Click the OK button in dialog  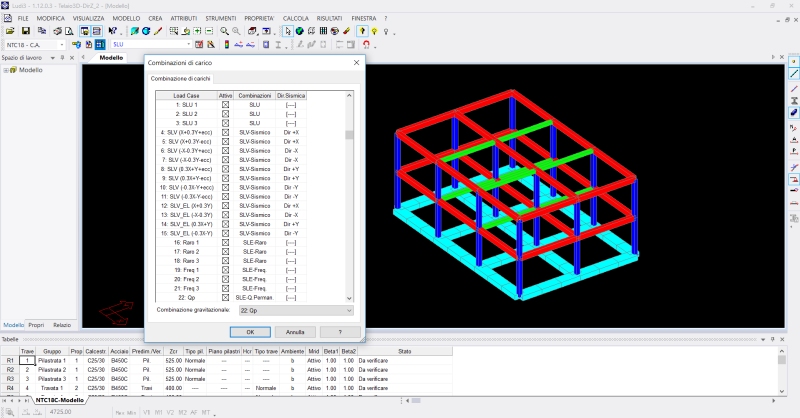click(250, 331)
